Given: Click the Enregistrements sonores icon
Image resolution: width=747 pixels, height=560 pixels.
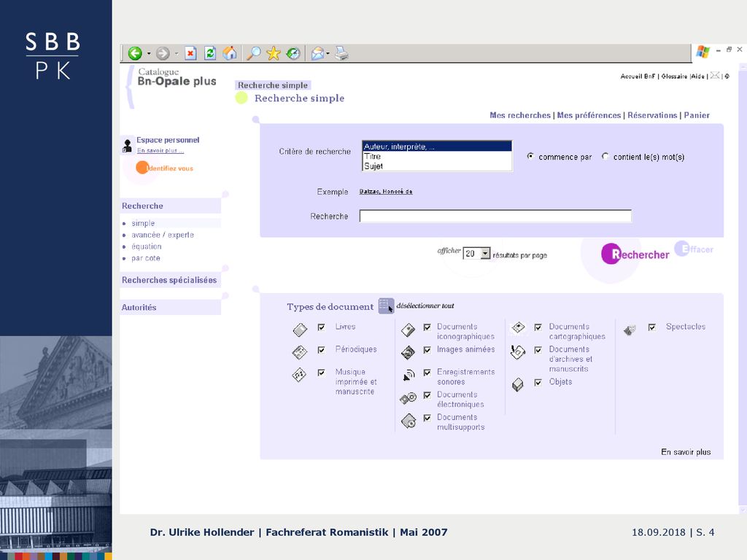Looking at the screenshot, I should click(x=409, y=376).
